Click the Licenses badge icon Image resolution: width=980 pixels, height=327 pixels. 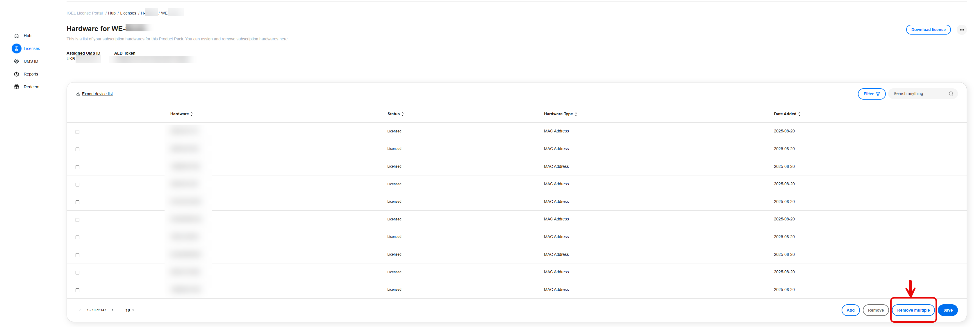point(16,49)
